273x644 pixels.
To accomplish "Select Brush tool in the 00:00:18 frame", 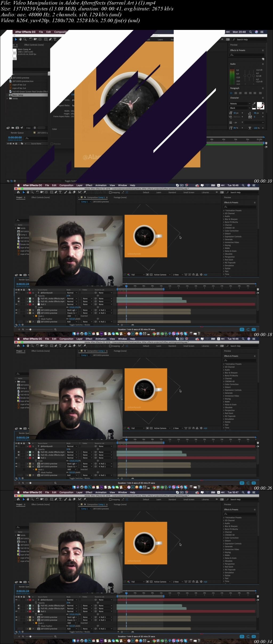I will (66, 192).
